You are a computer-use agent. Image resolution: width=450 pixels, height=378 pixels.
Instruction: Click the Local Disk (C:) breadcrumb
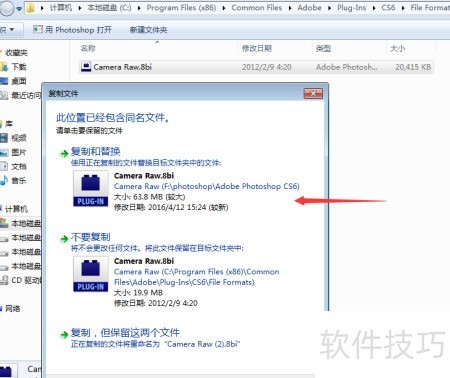tap(109, 8)
